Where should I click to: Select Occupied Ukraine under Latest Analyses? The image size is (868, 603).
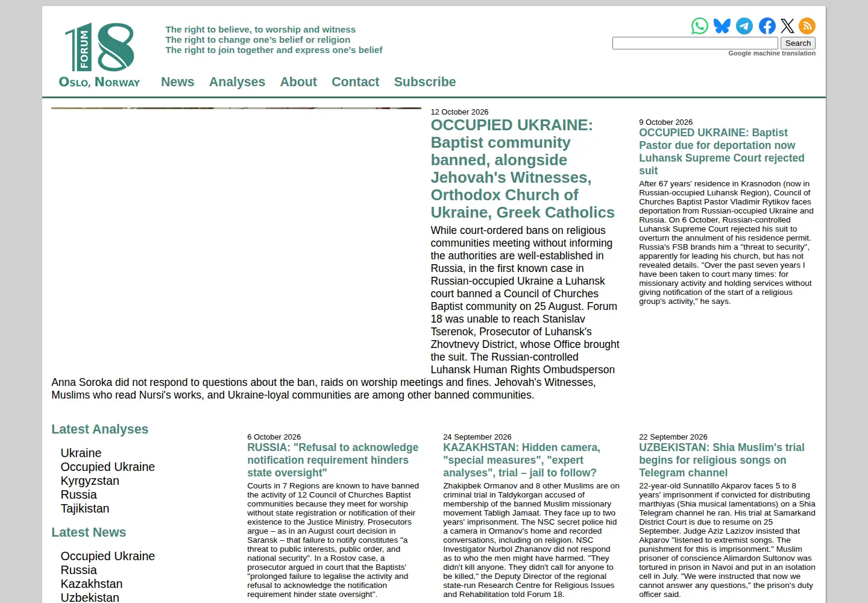pyautogui.click(x=108, y=467)
